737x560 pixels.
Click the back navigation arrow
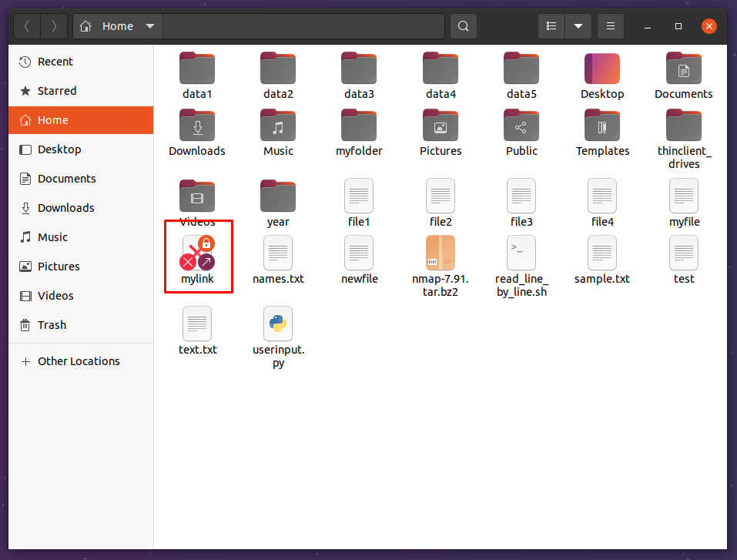(26, 25)
